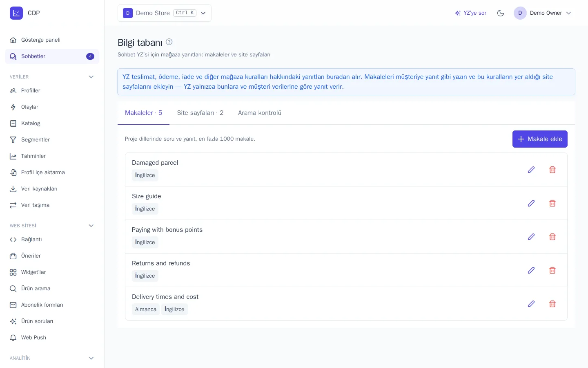Edit the Paying with bonus points article
Image resolution: width=588 pixels, height=368 pixels.
click(x=531, y=237)
